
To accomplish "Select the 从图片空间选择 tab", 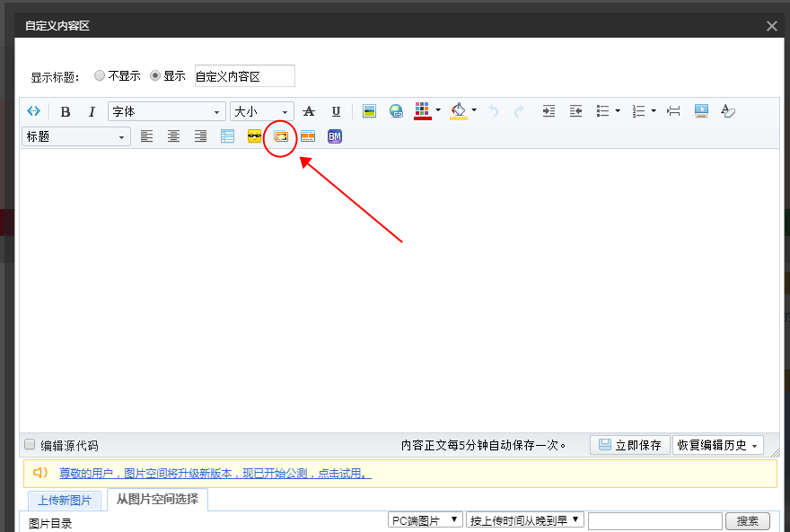I will (157, 499).
